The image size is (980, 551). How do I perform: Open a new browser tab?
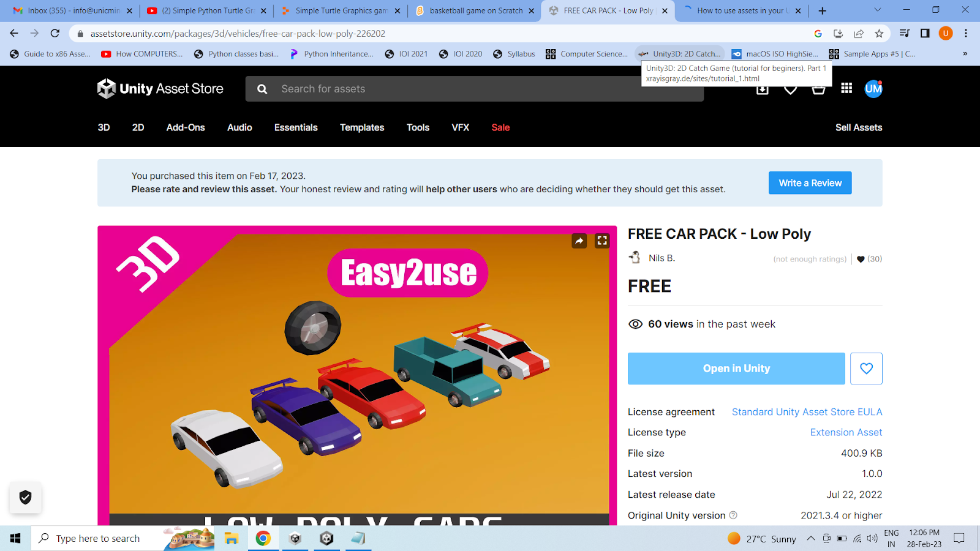click(x=822, y=10)
